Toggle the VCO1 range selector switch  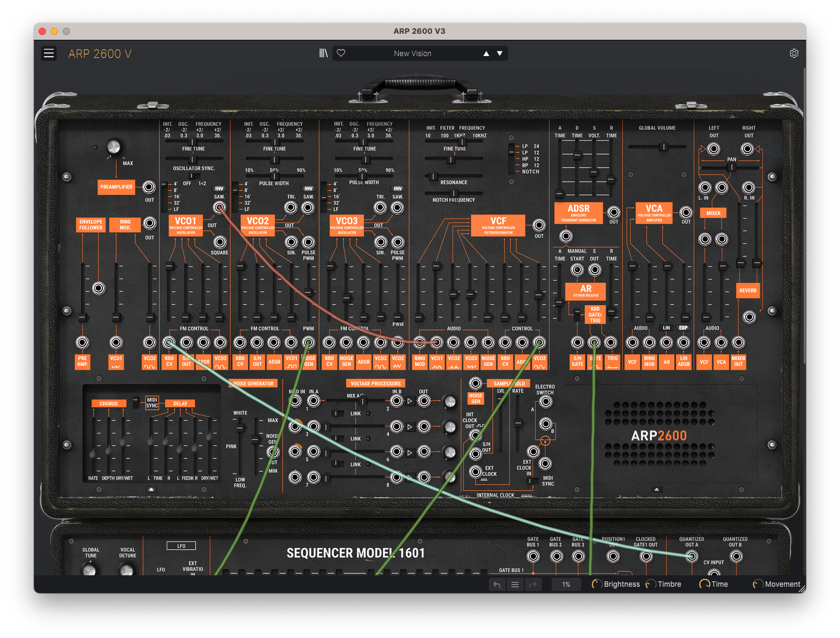pos(164,196)
